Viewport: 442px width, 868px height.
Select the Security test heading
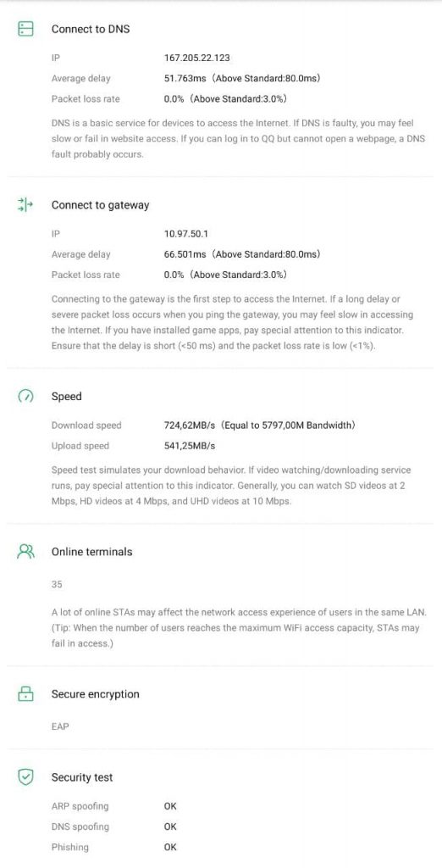[x=82, y=777]
